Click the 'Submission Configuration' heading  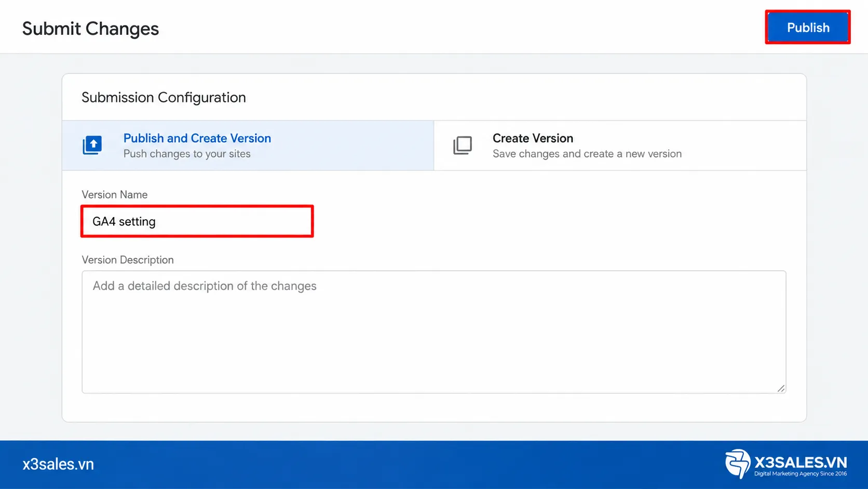point(164,98)
